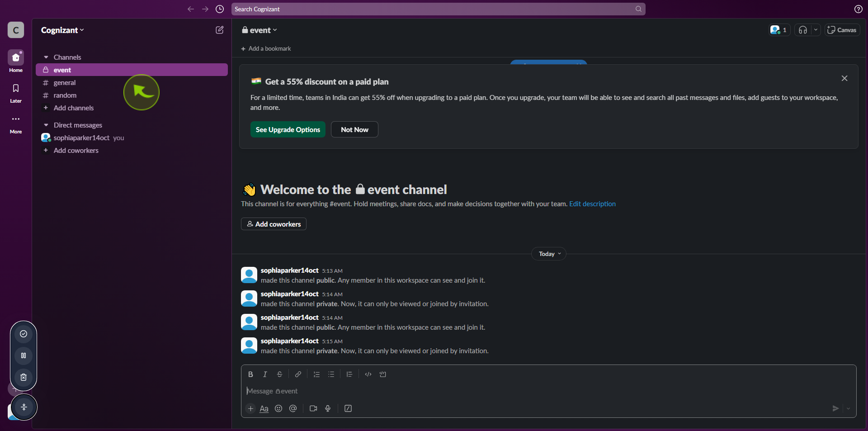Send the message now
Image resolution: width=868 pixels, height=431 pixels.
point(835,409)
